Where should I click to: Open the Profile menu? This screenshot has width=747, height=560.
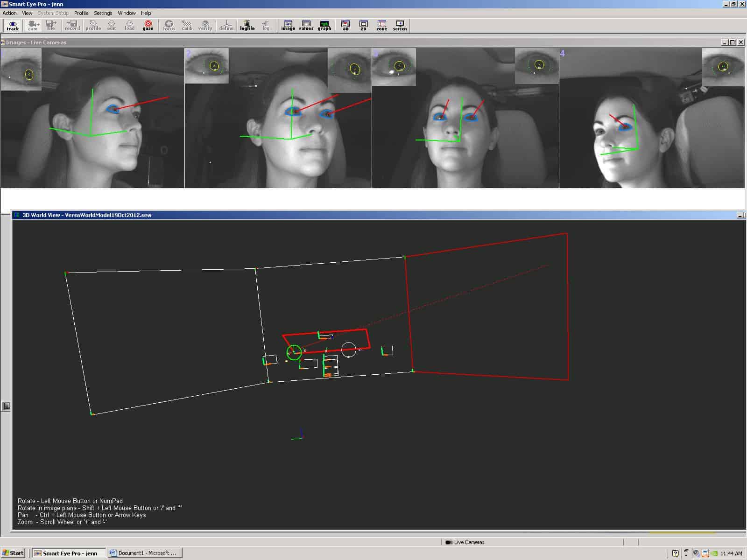click(81, 13)
